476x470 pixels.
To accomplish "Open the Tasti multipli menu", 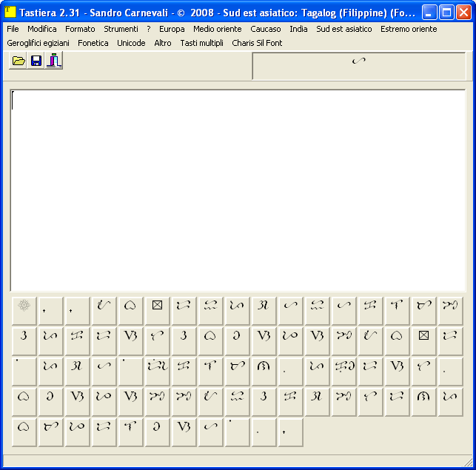I will [201, 43].
